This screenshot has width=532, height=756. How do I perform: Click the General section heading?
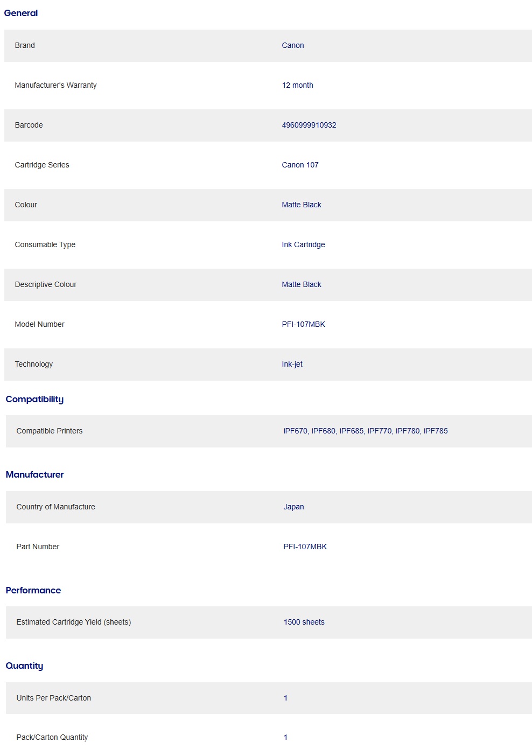pos(21,13)
